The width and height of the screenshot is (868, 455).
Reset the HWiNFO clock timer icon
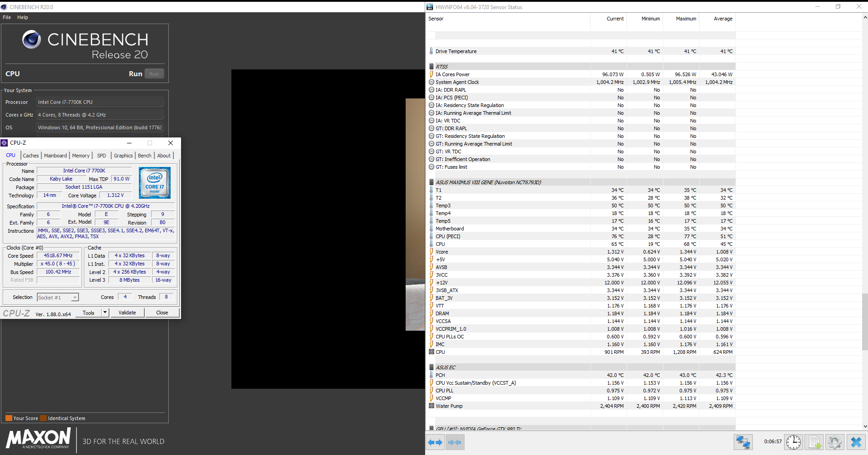[x=794, y=442]
